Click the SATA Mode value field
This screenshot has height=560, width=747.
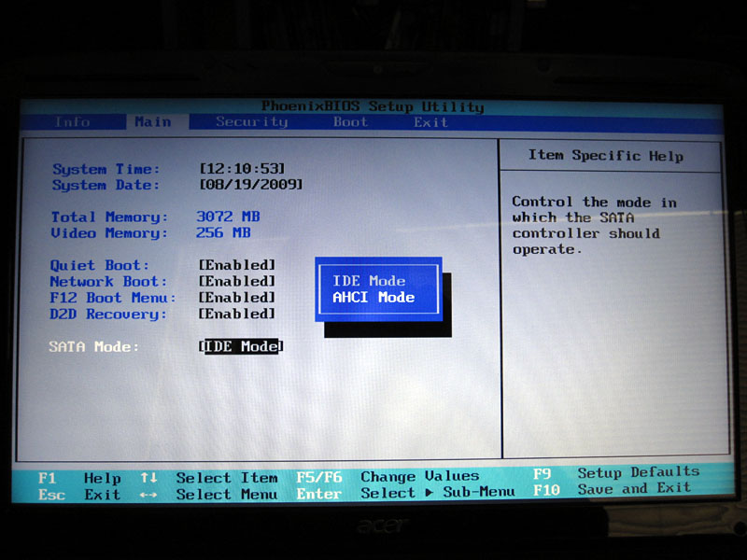pos(241,346)
